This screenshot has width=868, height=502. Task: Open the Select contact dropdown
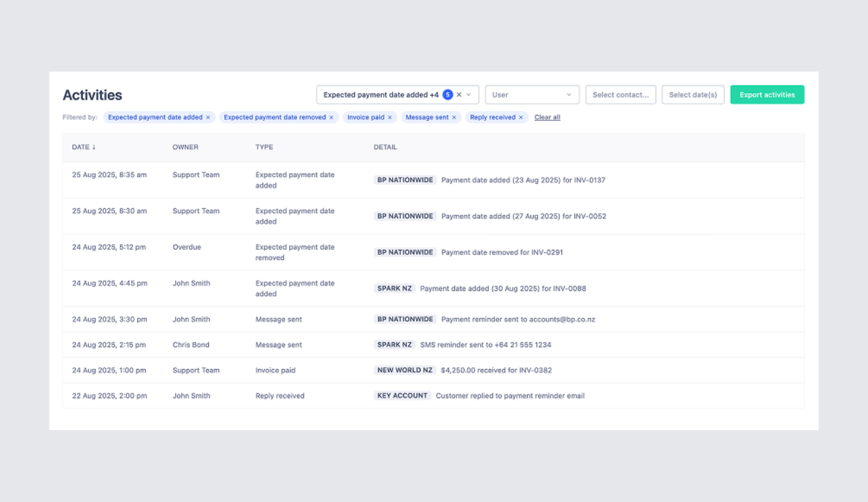(620, 95)
